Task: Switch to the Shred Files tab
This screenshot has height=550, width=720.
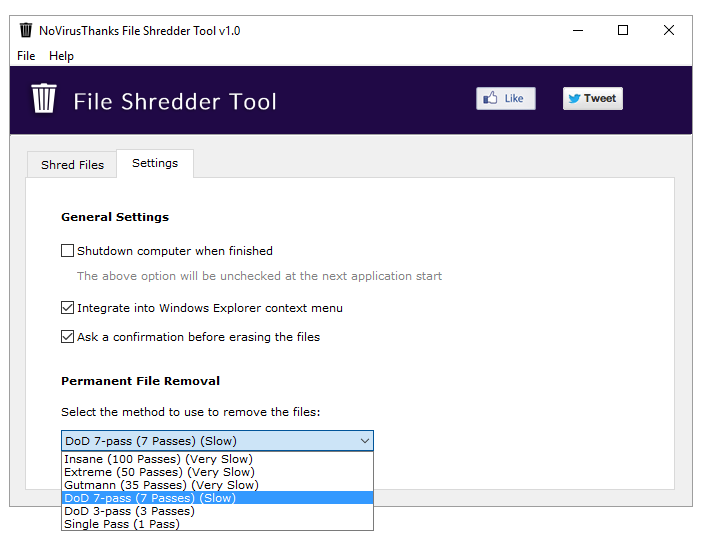Action: pos(72,164)
